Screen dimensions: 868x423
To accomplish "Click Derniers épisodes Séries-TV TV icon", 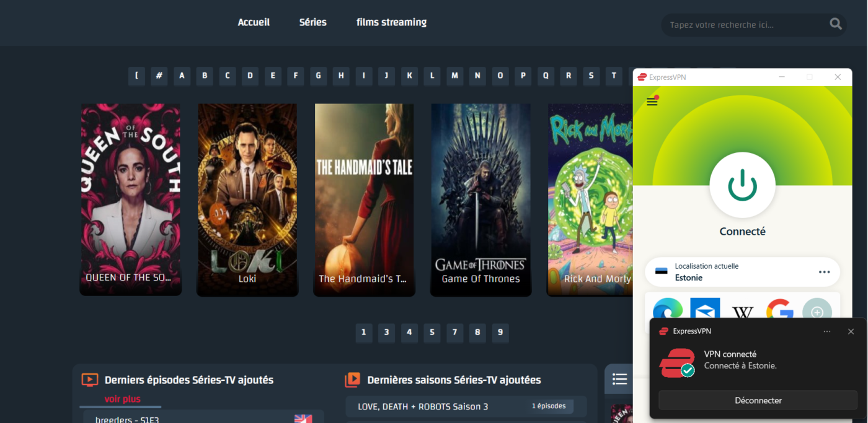I will tap(90, 380).
